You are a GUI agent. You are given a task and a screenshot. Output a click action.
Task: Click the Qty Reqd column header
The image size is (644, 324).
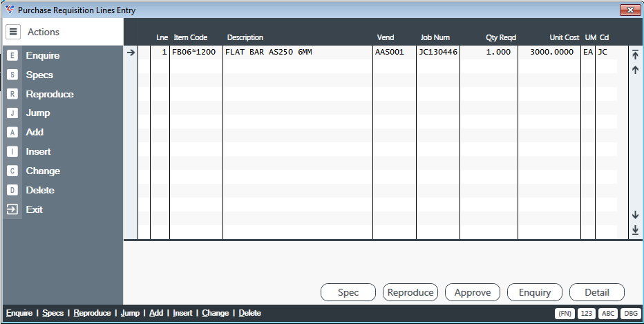pos(501,37)
